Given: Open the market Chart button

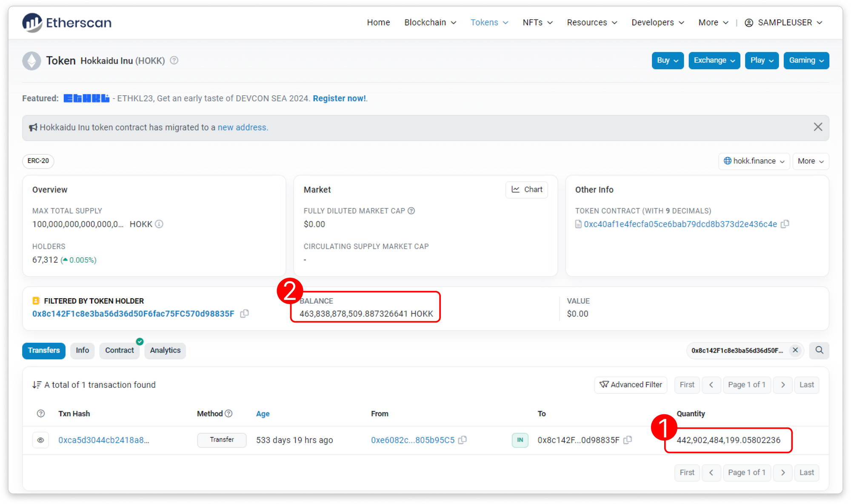Looking at the screenshot, I should point(527,189).
